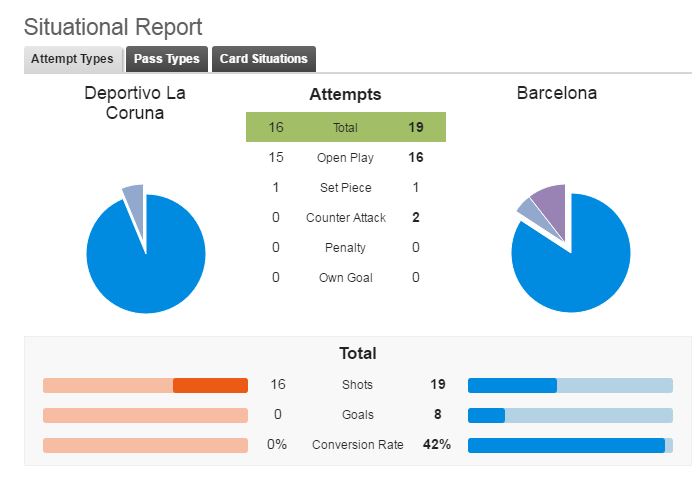Viewport: 699px width, 488px height.
Task: Click Deportivo's large blue pie segment
Action: [145, 262]
